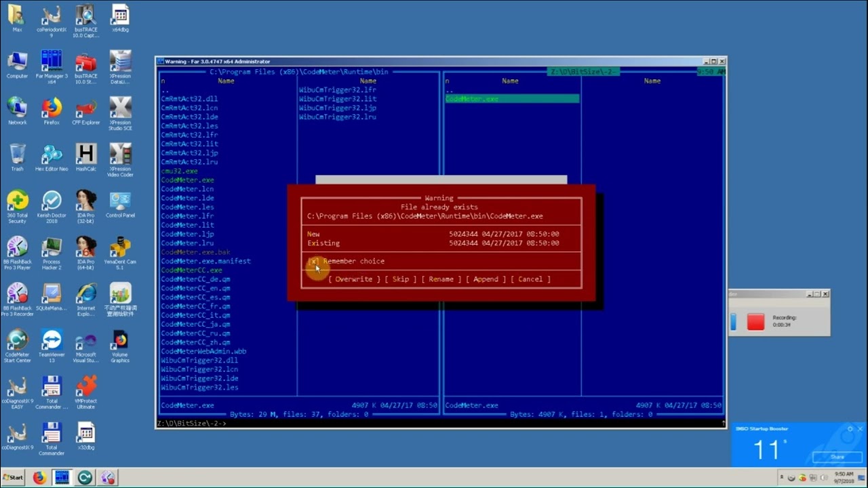Launch Kerish Doctor 2018 shortcut
This screenshot has width=868, height=488.
[x=51, y=207]
